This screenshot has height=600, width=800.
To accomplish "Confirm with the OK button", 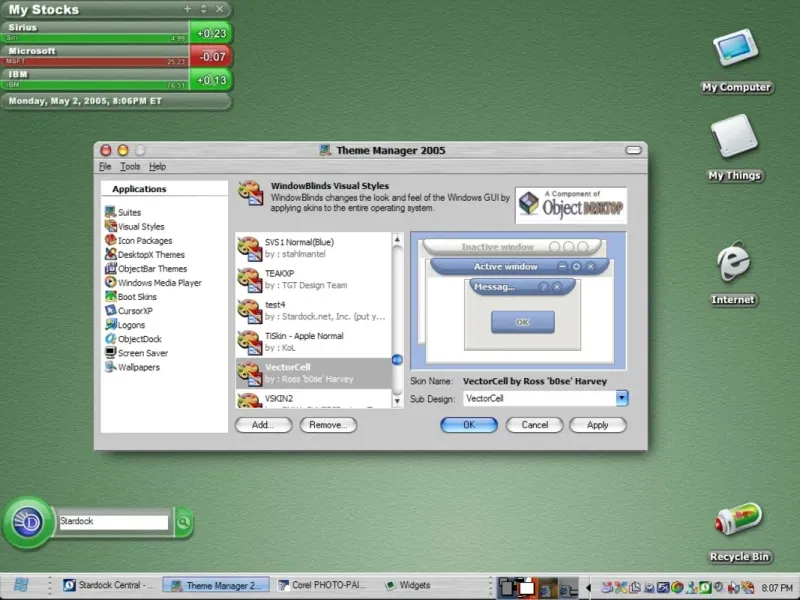I will point(469,424).
